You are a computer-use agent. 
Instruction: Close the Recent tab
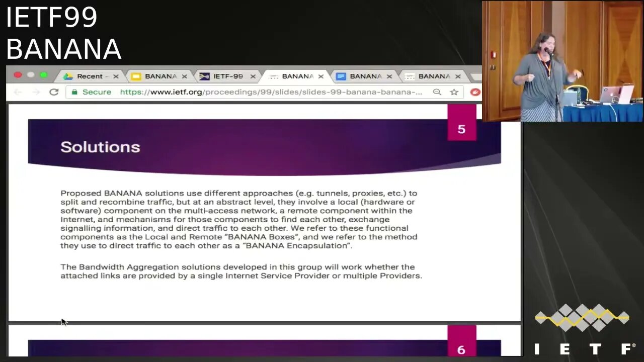tap(116, 76)
